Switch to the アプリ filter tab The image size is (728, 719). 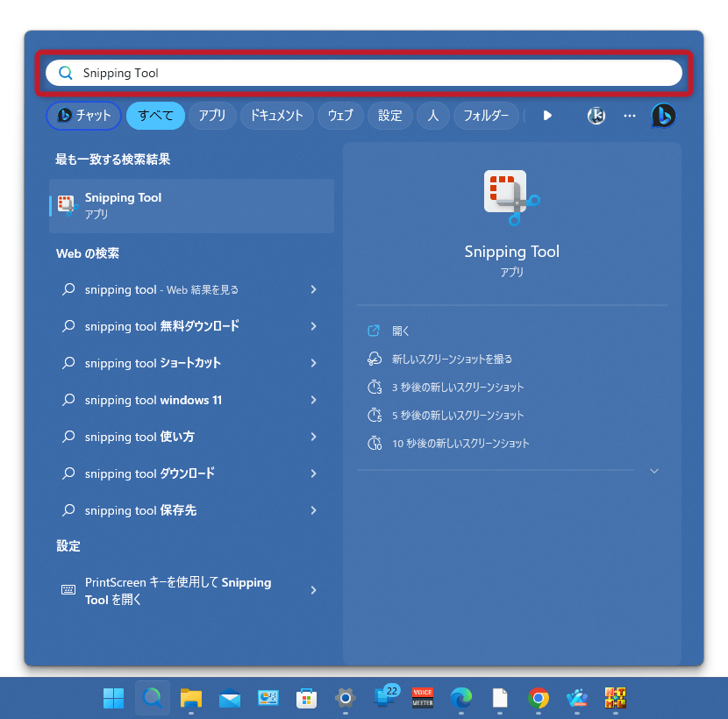click(x=212, y=116)
